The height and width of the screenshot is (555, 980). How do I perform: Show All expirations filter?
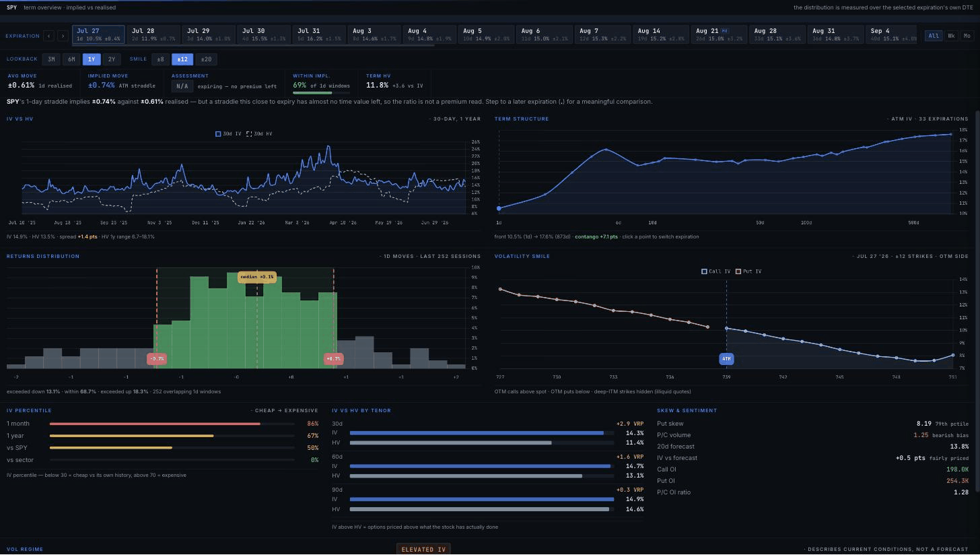tap(934, 36)
